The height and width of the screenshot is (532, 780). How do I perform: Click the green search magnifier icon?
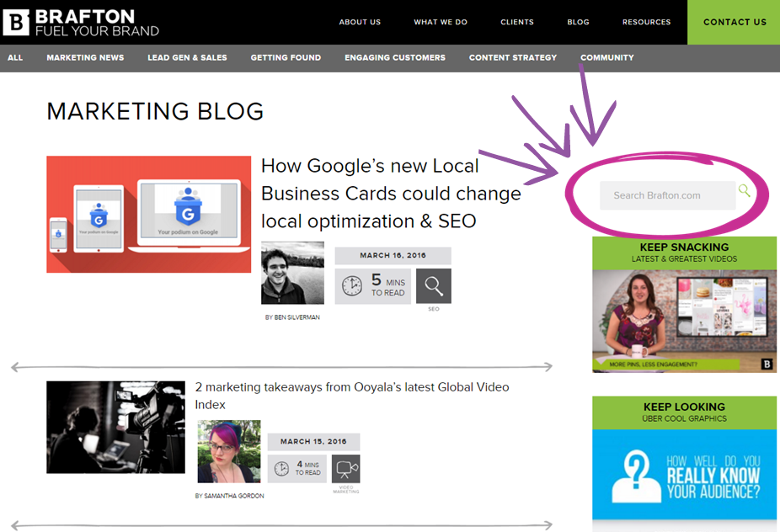point(744,191)
